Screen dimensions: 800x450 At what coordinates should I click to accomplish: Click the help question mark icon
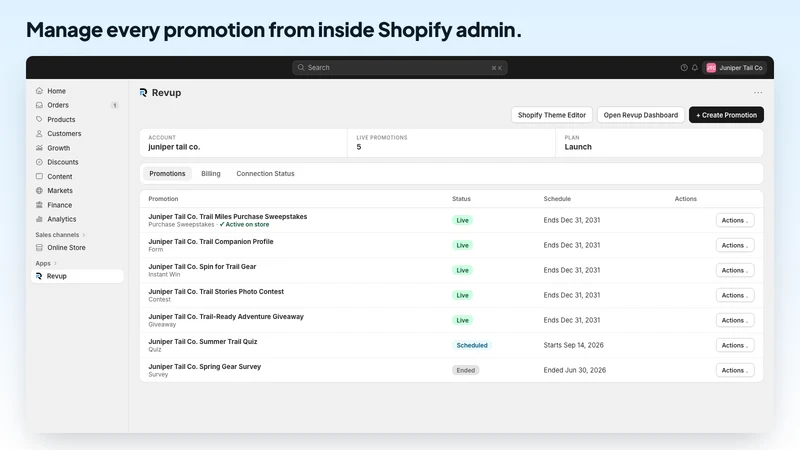coord(684,68)
